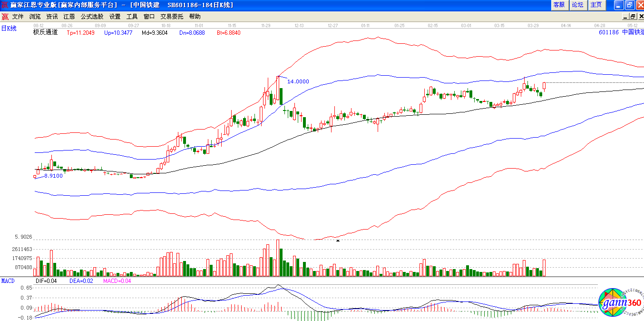Click the 0.65 MACD axis label
This screenshot has width=644, height=321.
point(27,288)
